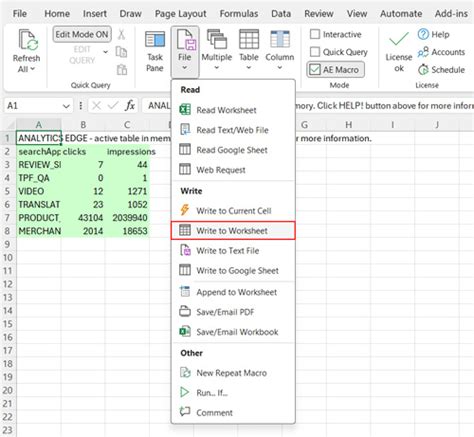This screenshot has width=474, height=437.
Task: Click the insert function fx icon
Action: pos(130,106)
